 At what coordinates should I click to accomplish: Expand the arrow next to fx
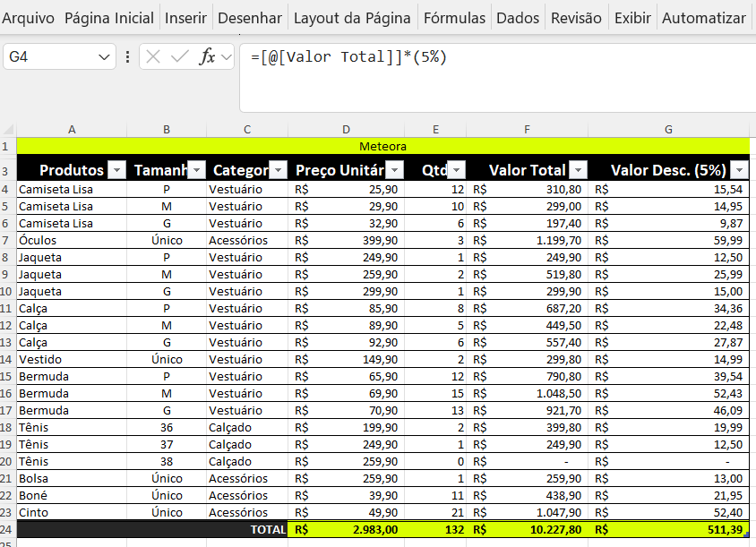(x=226, y=57)
